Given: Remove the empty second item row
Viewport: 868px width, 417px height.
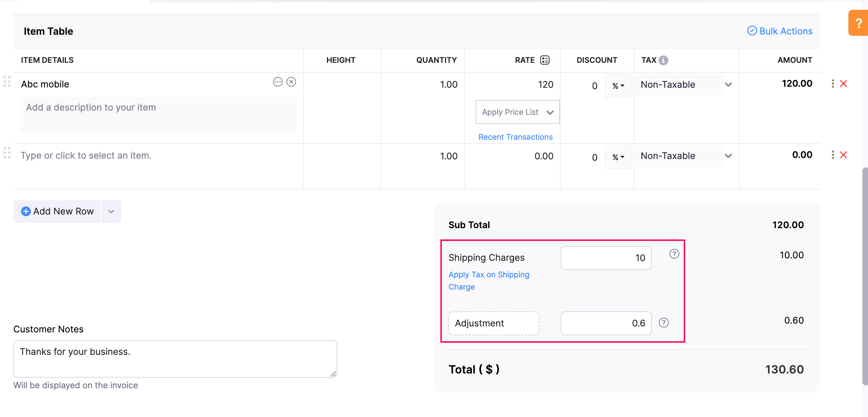Looking at the screenshot, I should pyautogui.click(x=843, y=155).
